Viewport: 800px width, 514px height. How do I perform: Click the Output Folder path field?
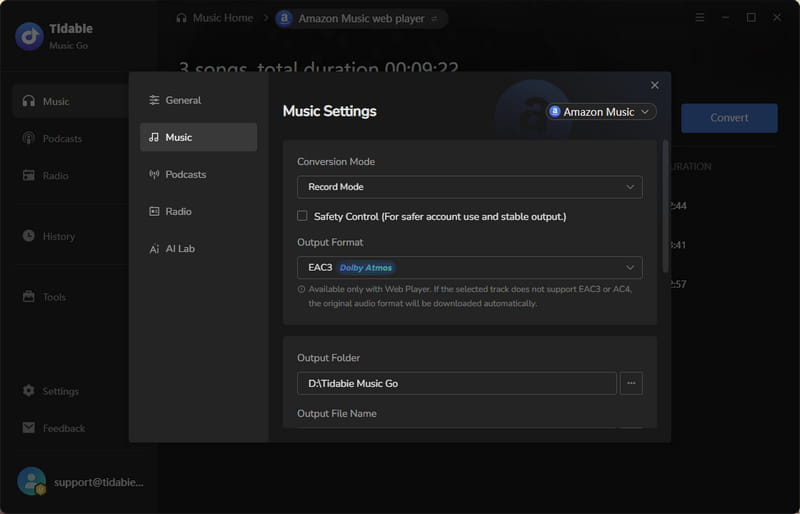pyautogui.click(x=457, y=383)
